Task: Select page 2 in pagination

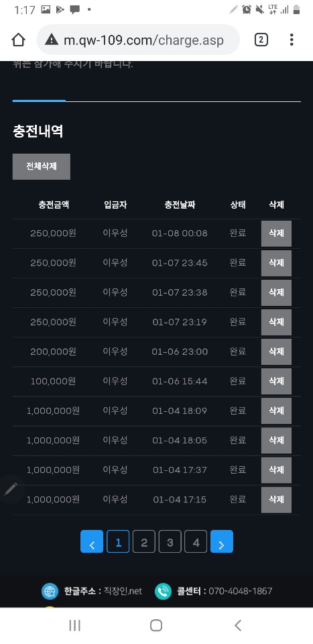Action: [x=144, y=541]
